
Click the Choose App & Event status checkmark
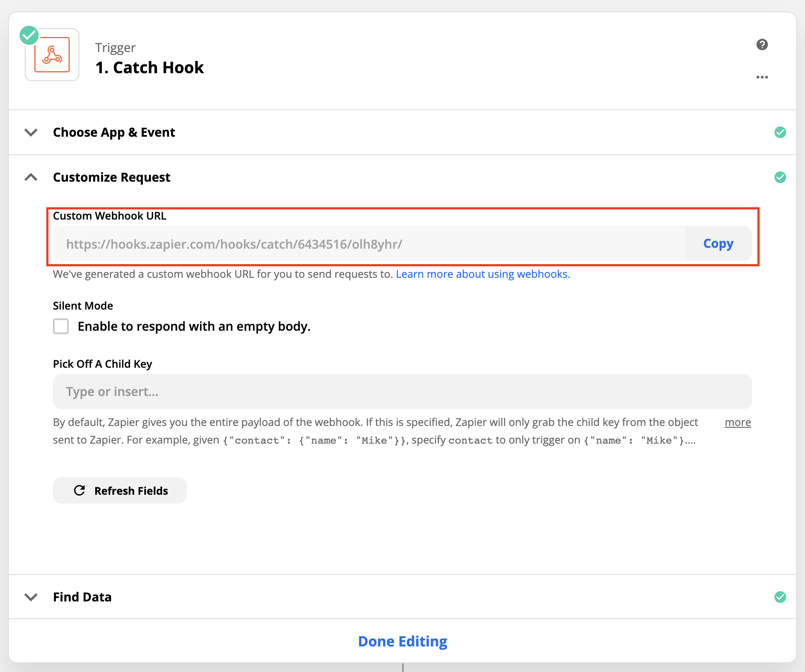point(780,132)
